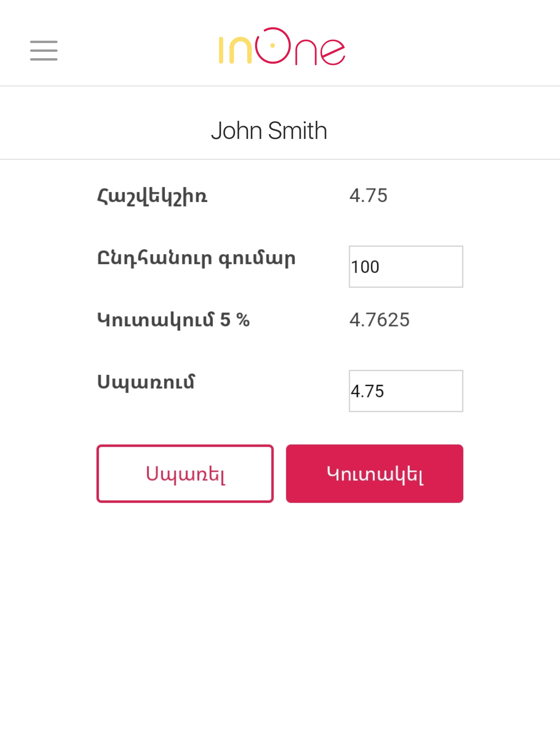Viewport: 560px width, 747px height.
Task: Tap the Կուտակում 5 % label
Action: point(173,320)
